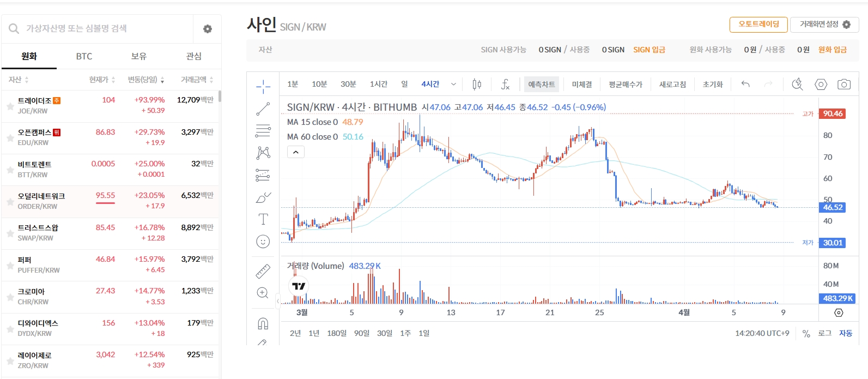Take a chart snapshot with camera icon
Screen dimensions: 868x379
pos(844,84)
